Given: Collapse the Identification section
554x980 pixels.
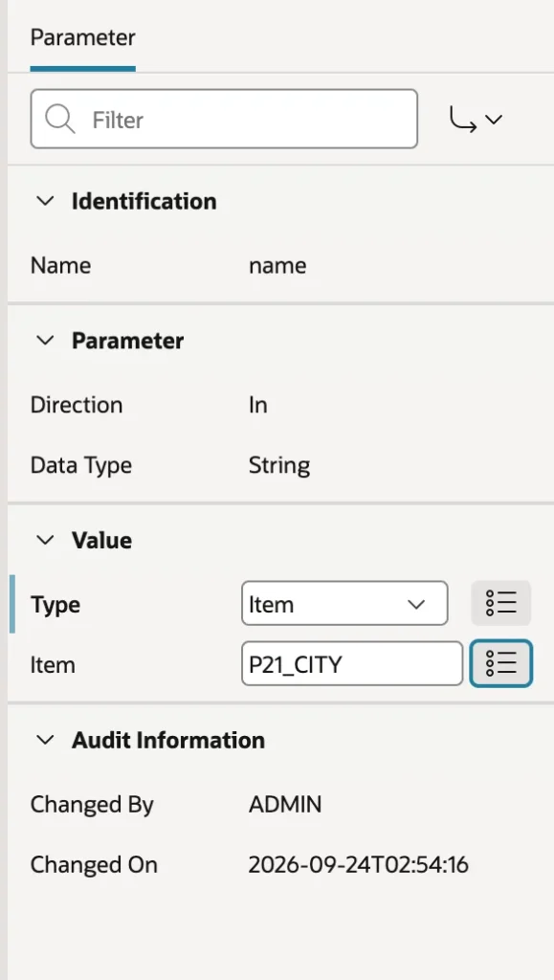Looking at the screenshot, I should coord(45,201).
